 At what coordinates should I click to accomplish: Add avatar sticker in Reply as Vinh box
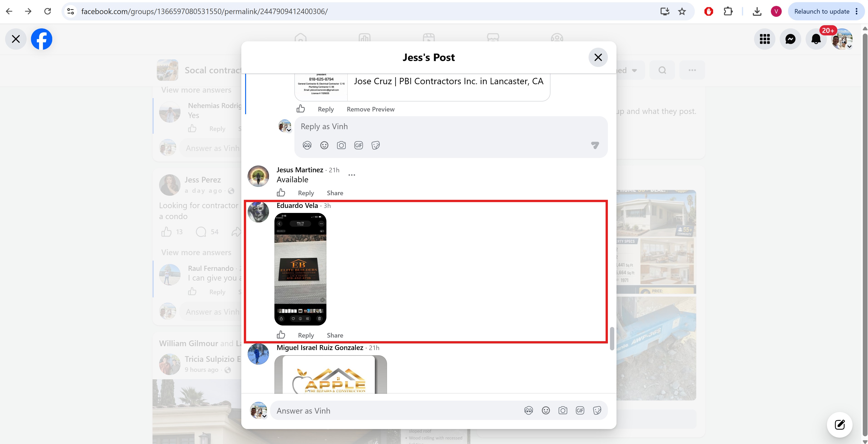coord(307,145)
